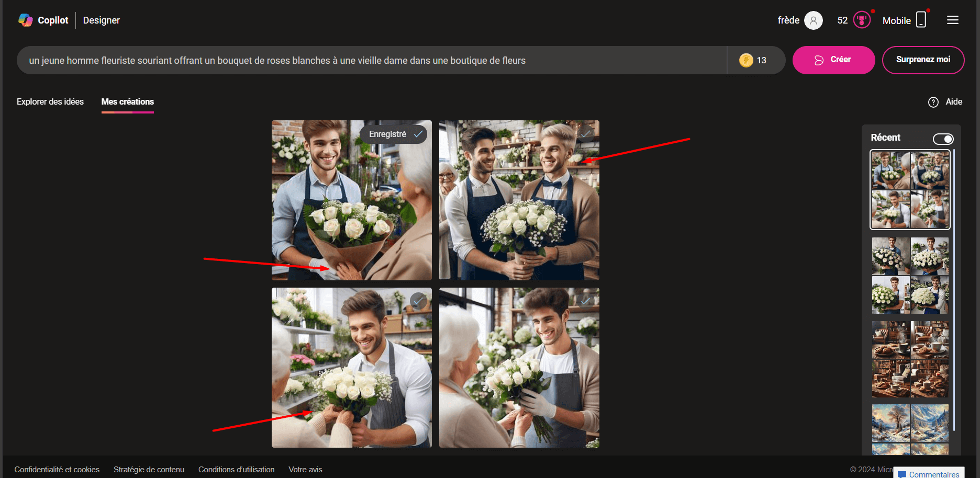Switch to Explorer des idées tab
980x478 pixels.
click(50, 102)
